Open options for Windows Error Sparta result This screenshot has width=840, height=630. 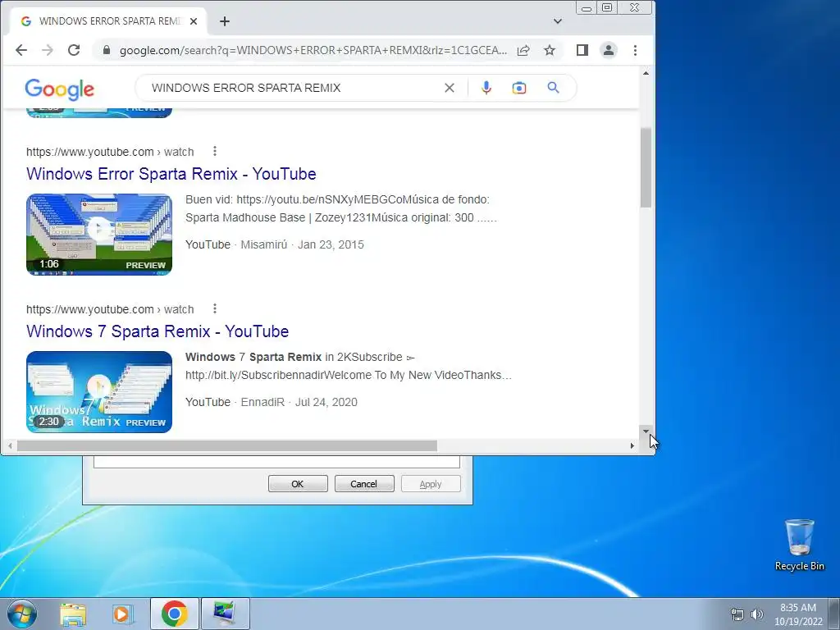(x=215, y=152)
